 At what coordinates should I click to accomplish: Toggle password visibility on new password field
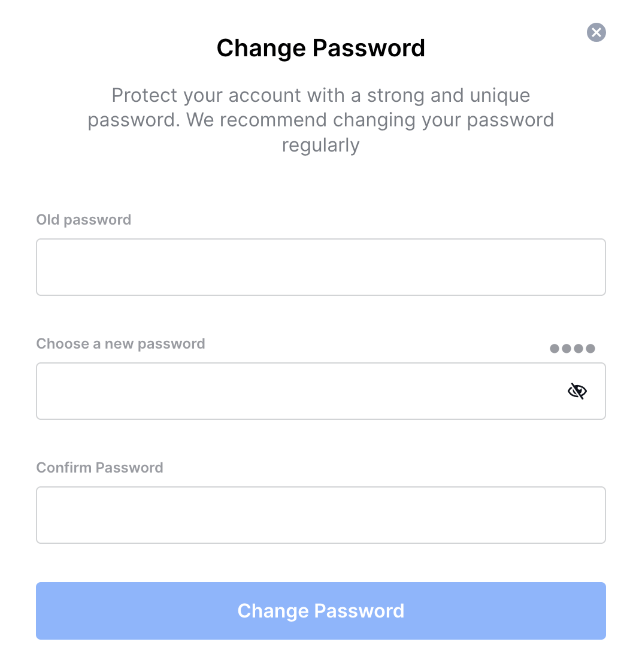(x=577, y=391)
